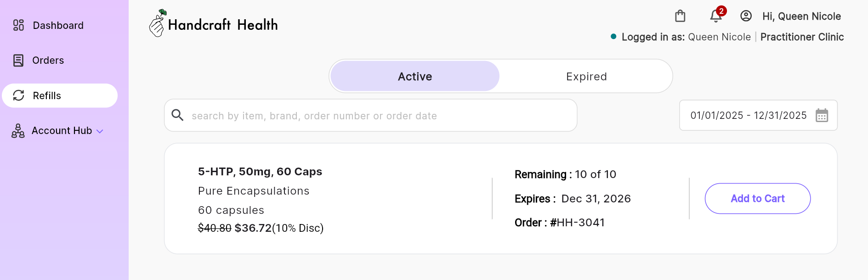Open the date range 01/01/2025 - 12/31/2025 selector
The width and height of the screenshot is (868, 280).
[x=748, y=115]
